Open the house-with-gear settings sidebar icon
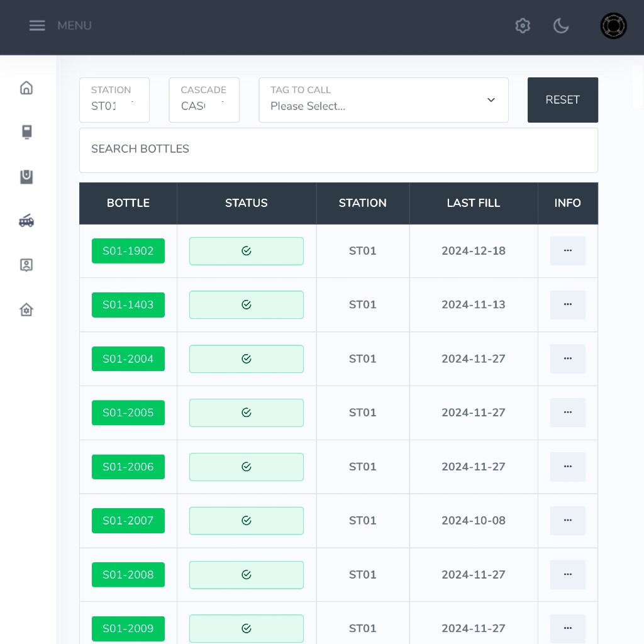This screenshot has height=644, width=644. click(26, 309)
